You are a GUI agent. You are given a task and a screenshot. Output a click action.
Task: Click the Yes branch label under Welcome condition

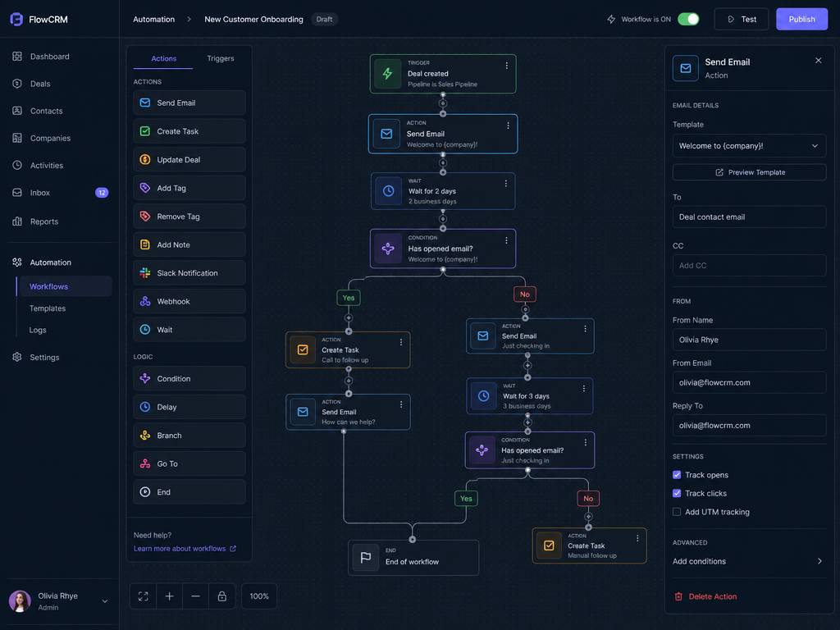[348, 298]
